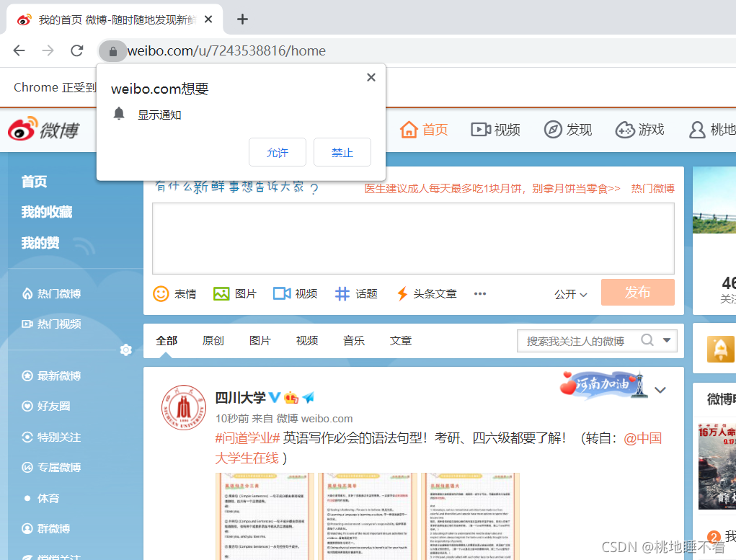Image resolution: width=736 pixels, height=560 pixels.
Task: Click the weibo.com address bar URL
Action: pos(227,50)
